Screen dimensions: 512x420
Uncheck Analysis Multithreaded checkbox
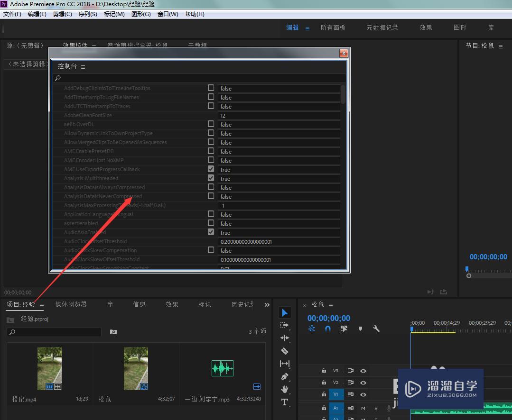click(x=211, y=178)
